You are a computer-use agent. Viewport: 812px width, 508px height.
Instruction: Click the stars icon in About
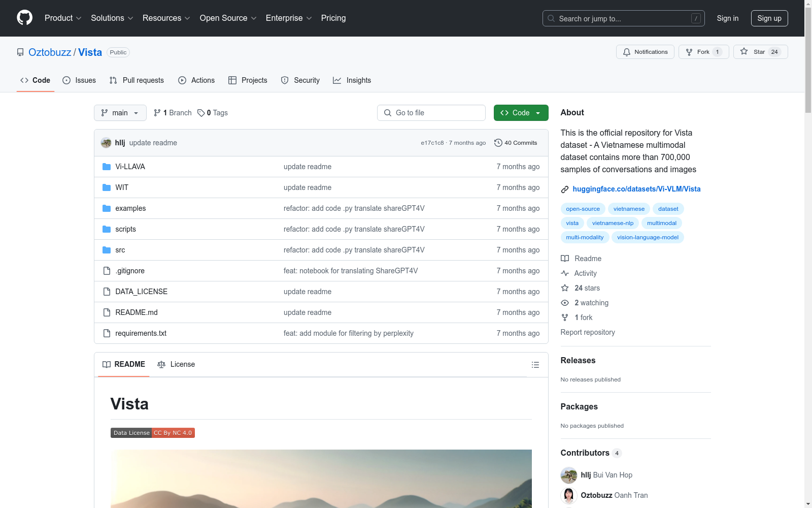(565, 288)
